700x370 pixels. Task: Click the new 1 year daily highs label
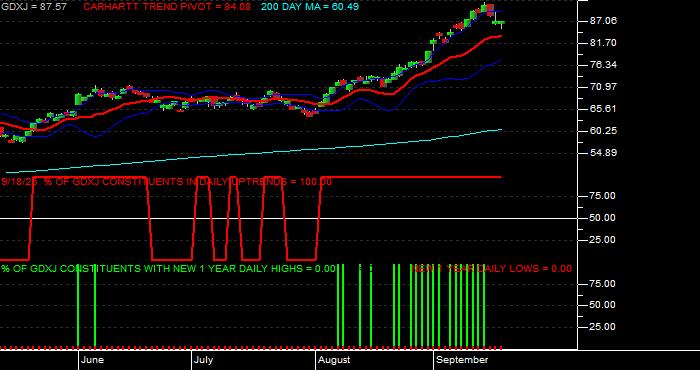pos(168,269)
